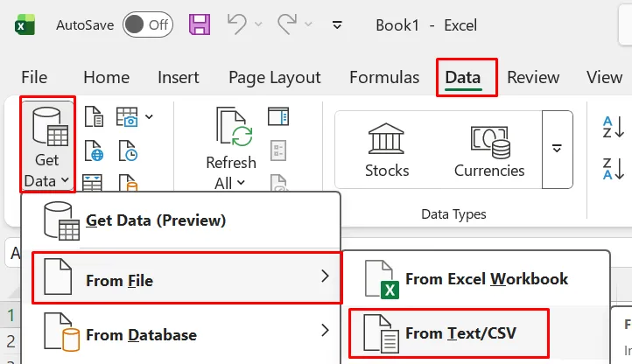Choose From Text/CSV in the submenu
Image resolution: width=632 pixels, height=364 pixels.
tap(449, 333)
